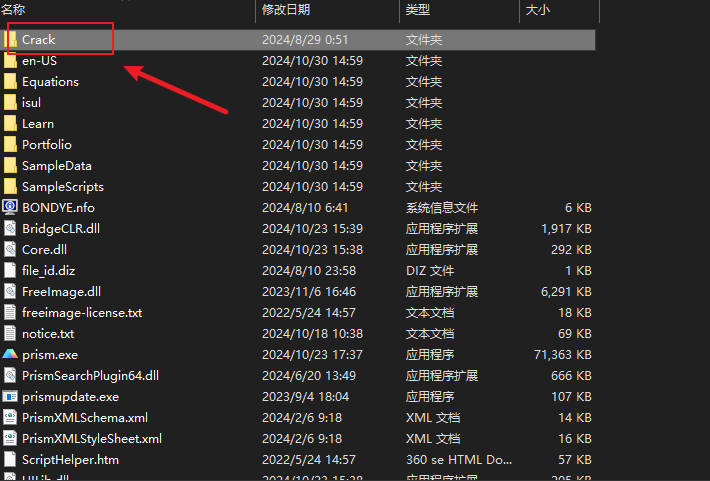Select the BONDYE.nfo system info icon

10,208
